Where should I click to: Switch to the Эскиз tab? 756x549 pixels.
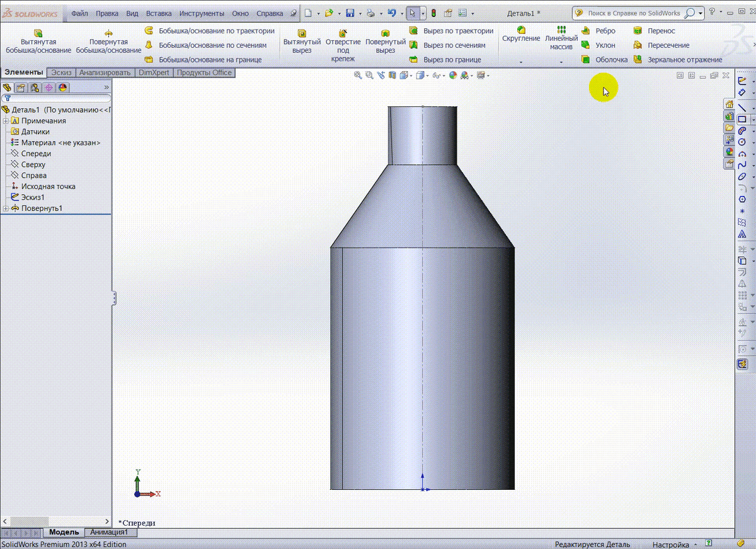(x=61, y=72)
